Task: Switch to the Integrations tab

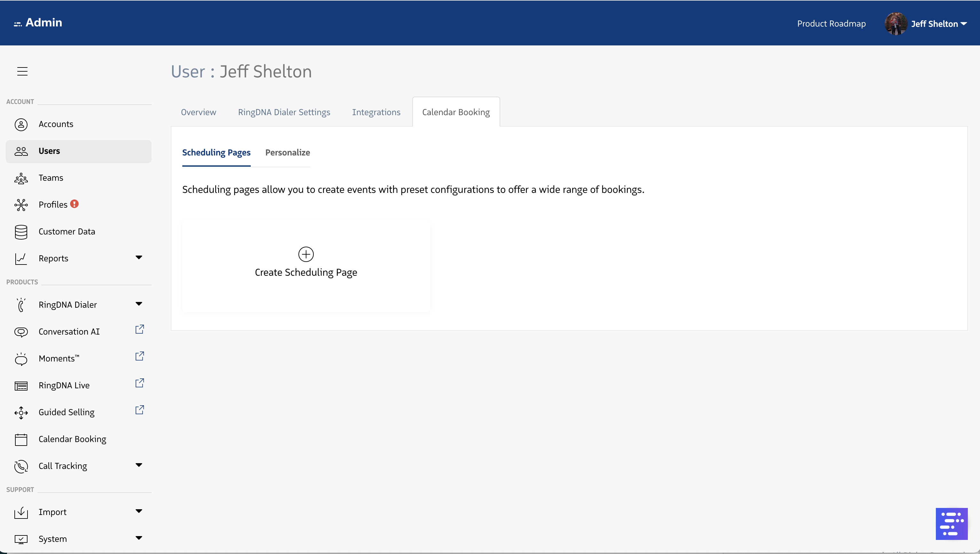Action: tap(376, 112)
